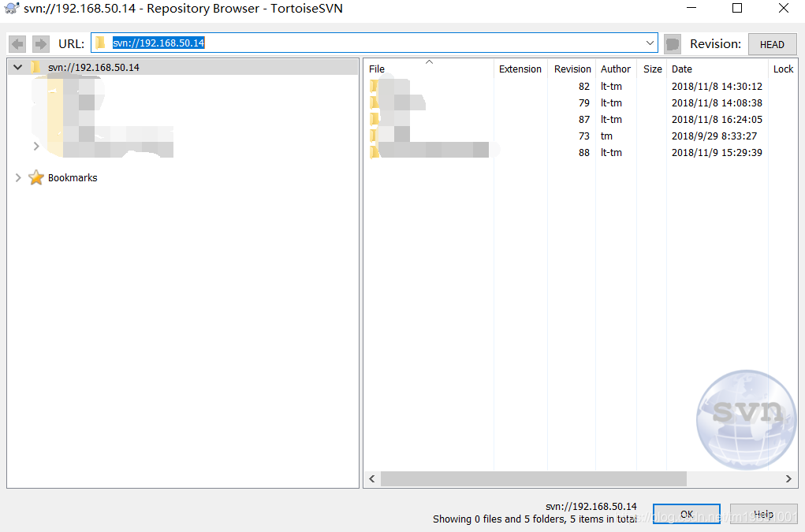This screenshot has height=532, width=805.
Task: Click the TortoiseSVN title bar icon
Action: (x=11, y=8)
